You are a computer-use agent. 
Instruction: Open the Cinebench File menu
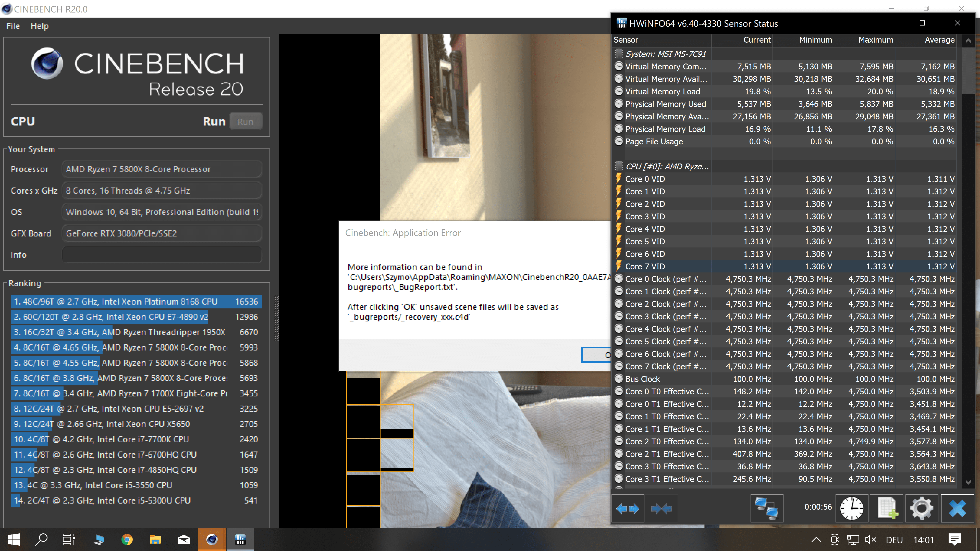(x=13, y=26)
